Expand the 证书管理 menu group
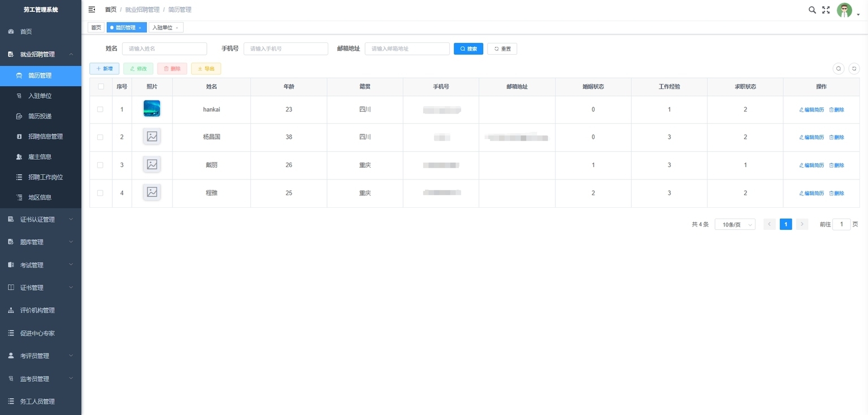 tap(71, 287)
